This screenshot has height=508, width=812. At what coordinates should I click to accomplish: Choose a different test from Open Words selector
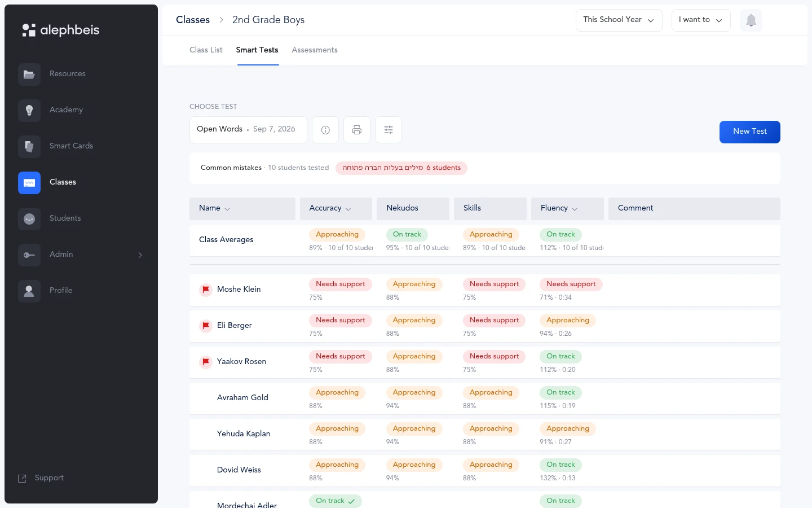248,130
